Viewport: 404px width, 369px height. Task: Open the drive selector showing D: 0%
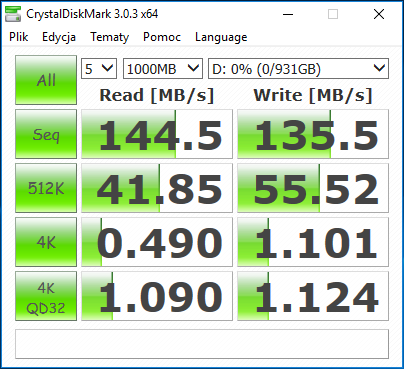click(298, 69)
